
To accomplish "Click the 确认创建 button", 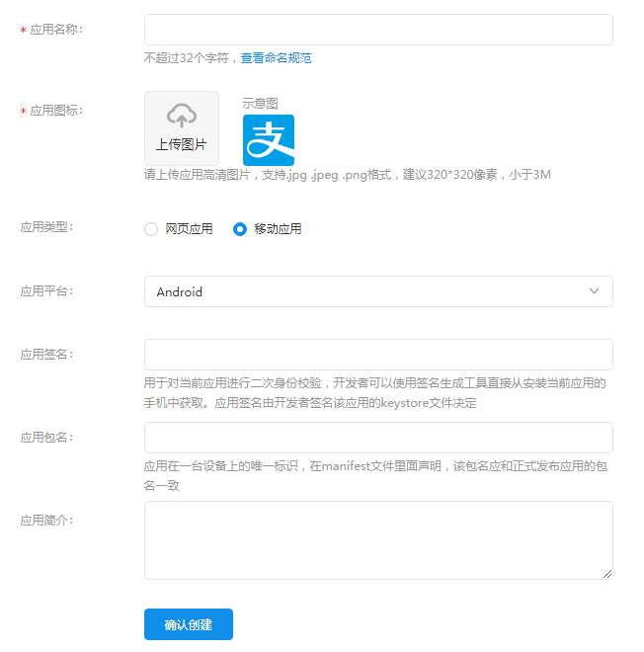I will point(189,624).
